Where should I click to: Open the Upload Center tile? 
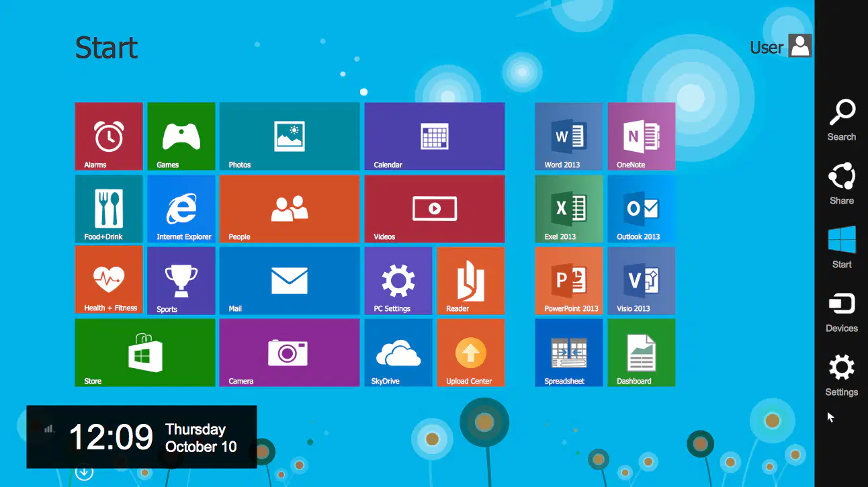click(471, 353)
